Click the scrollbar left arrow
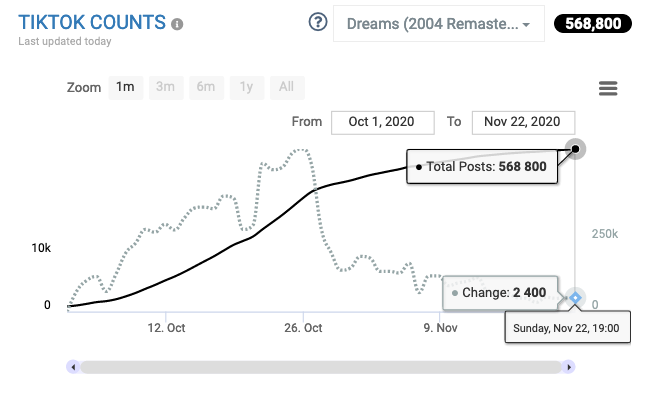This screenshot has height=396, width=653. (x=73, y=367)
